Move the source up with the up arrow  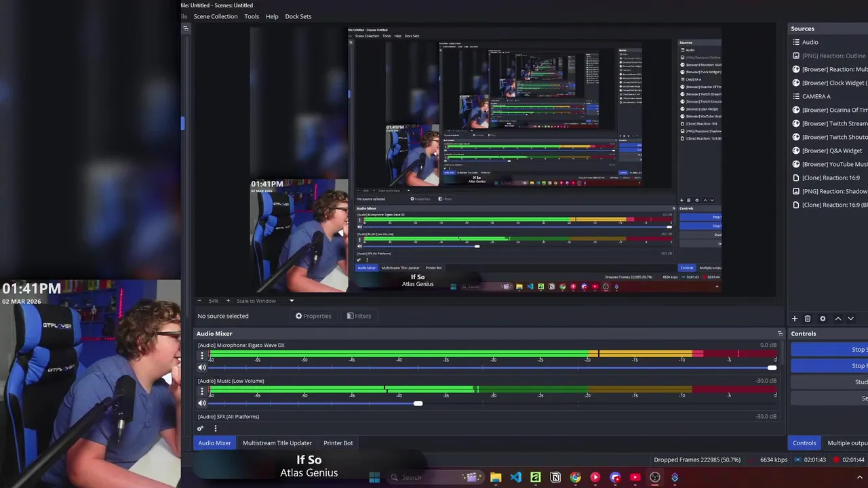click(838, 319)
